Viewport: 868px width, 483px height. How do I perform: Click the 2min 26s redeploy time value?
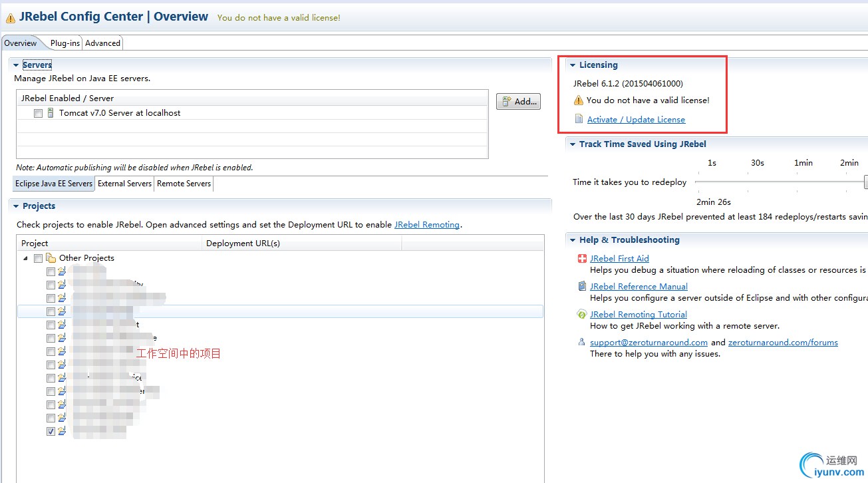(714, 202)
